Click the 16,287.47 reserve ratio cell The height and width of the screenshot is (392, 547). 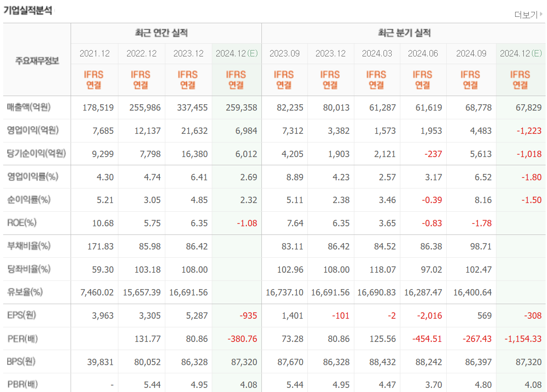click(x=423, y=293)
